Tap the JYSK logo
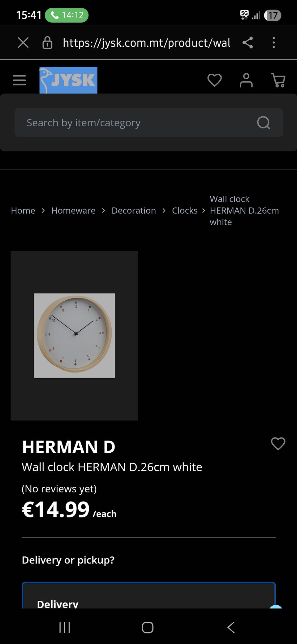The image size is (297, 644). pos(68,80)
